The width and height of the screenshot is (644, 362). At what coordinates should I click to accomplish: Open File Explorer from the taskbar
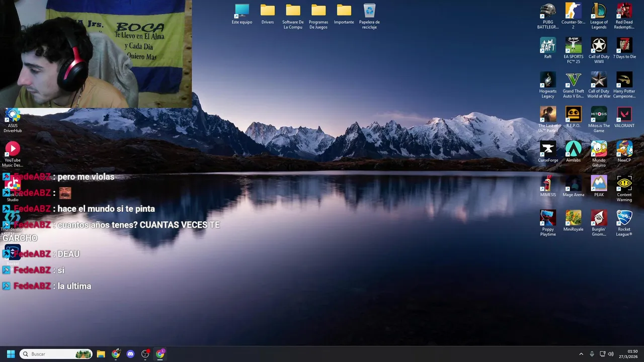tap(101, 354)
